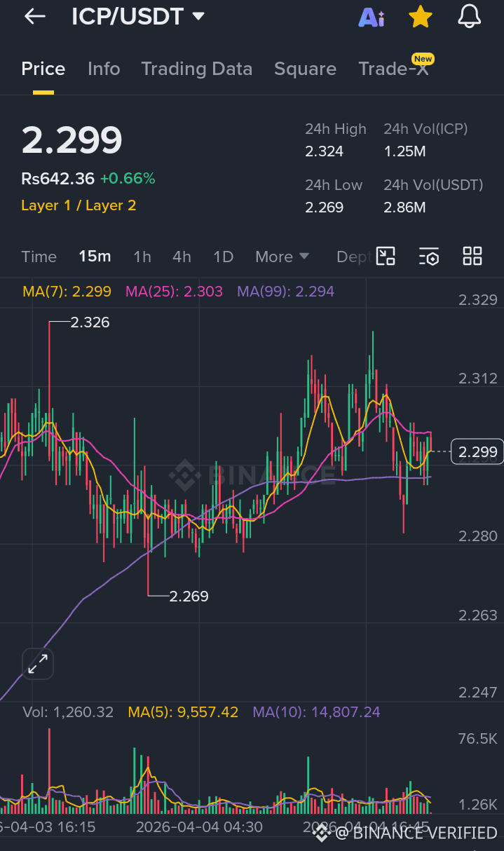Select the 15m chart interval
The image size is (504, 851).
(x=95, y=257)
